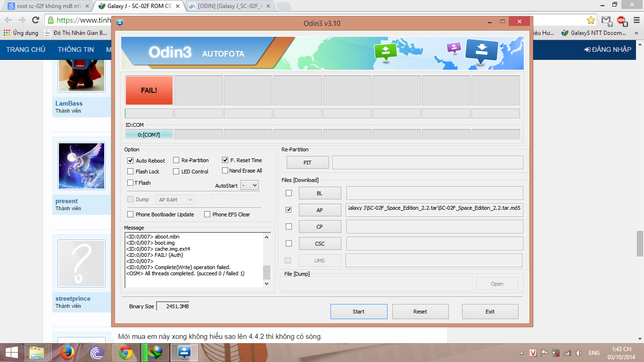644x362 pixels.
Task: Expand the bookmarks bar overflow chevron
Action: (x=636, y=33)
